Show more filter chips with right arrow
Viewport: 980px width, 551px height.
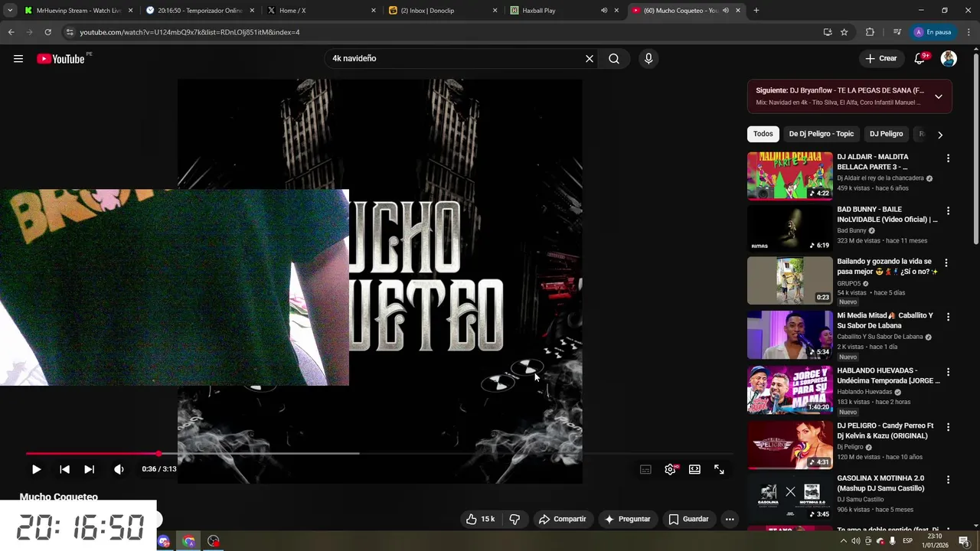(940, 135)
